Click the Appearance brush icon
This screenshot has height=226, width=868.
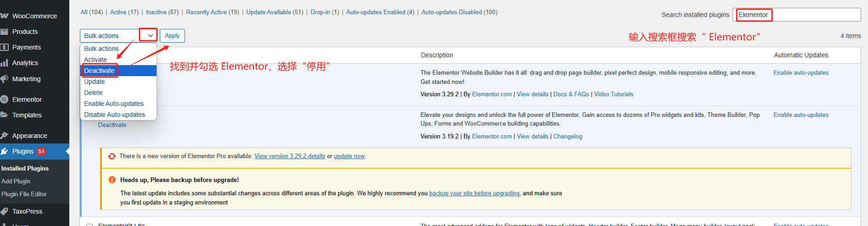coord(4,136)
